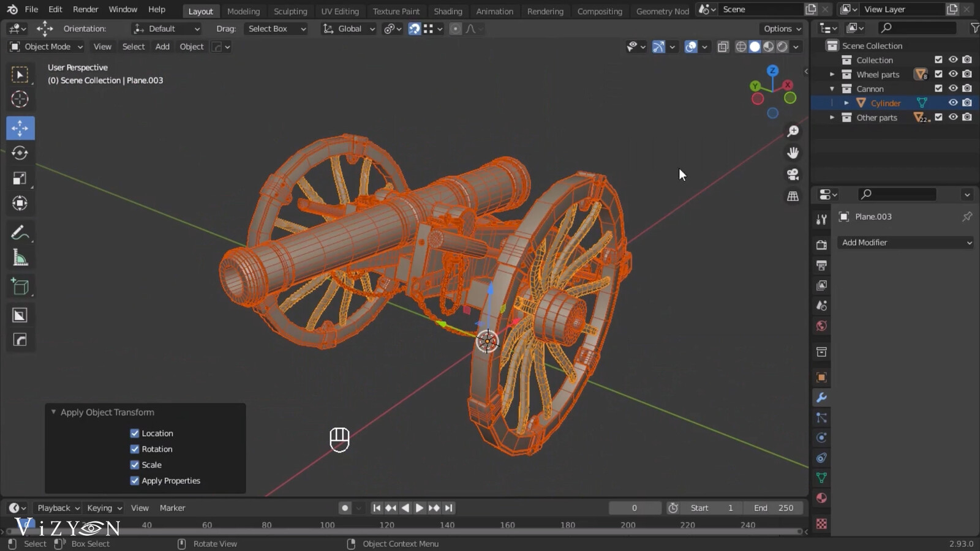
Task: Open the Object Data properties tab
Action: pos(821,478)
